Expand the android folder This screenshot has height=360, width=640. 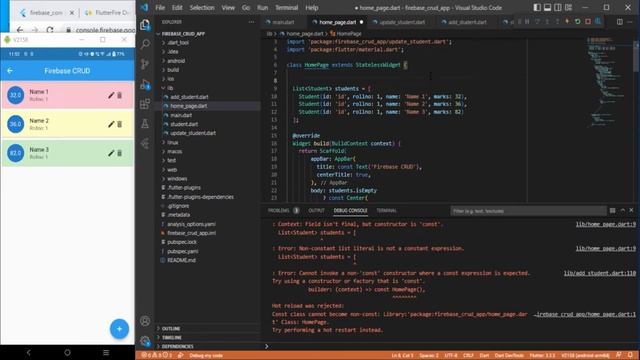point(176,61)
